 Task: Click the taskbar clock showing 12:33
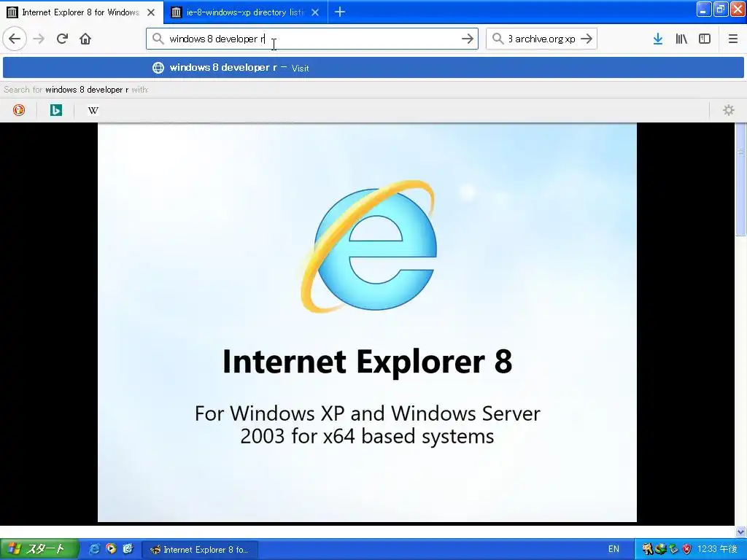click(x=717, y=549)
